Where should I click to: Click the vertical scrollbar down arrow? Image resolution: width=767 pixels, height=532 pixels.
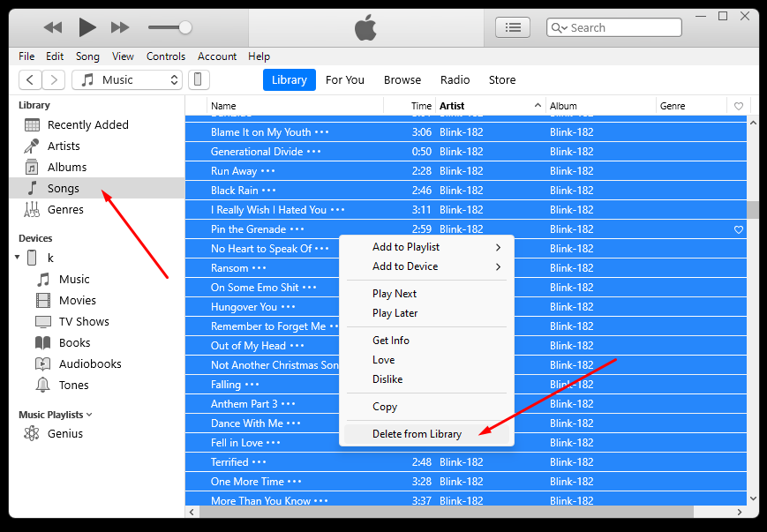(x=753, y=498)
